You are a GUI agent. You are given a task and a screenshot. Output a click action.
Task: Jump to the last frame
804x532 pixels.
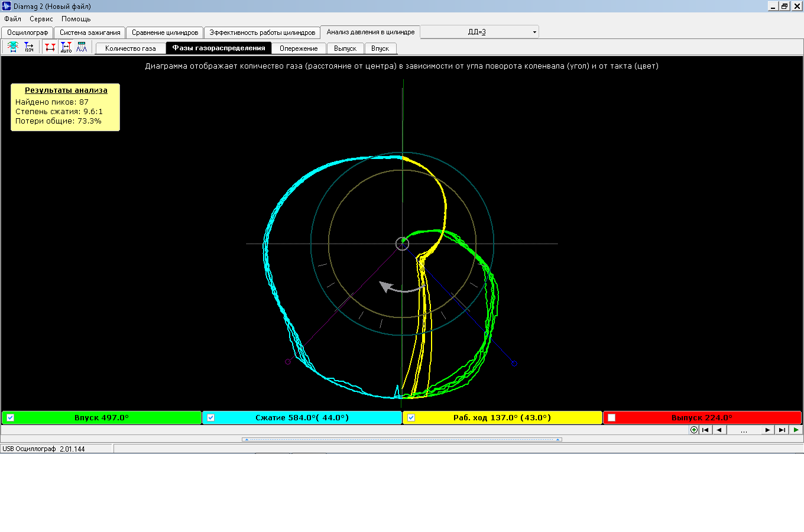[782, 430]
